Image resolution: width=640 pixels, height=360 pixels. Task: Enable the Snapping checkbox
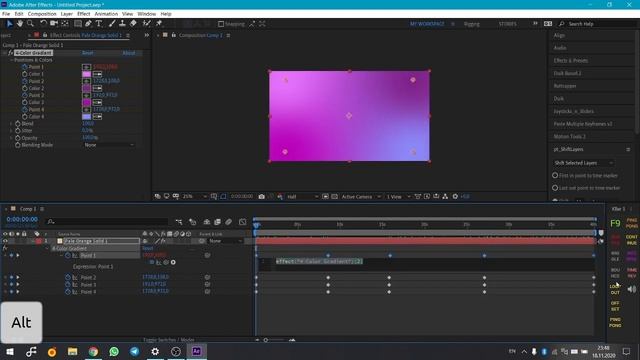coord(221,24)
